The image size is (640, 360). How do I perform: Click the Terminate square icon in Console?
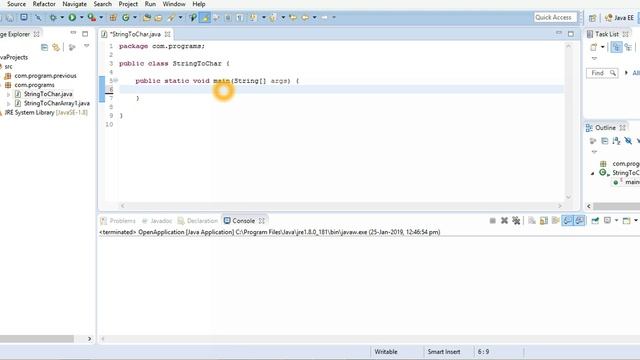pyautogui.click(x=493, y=221)
